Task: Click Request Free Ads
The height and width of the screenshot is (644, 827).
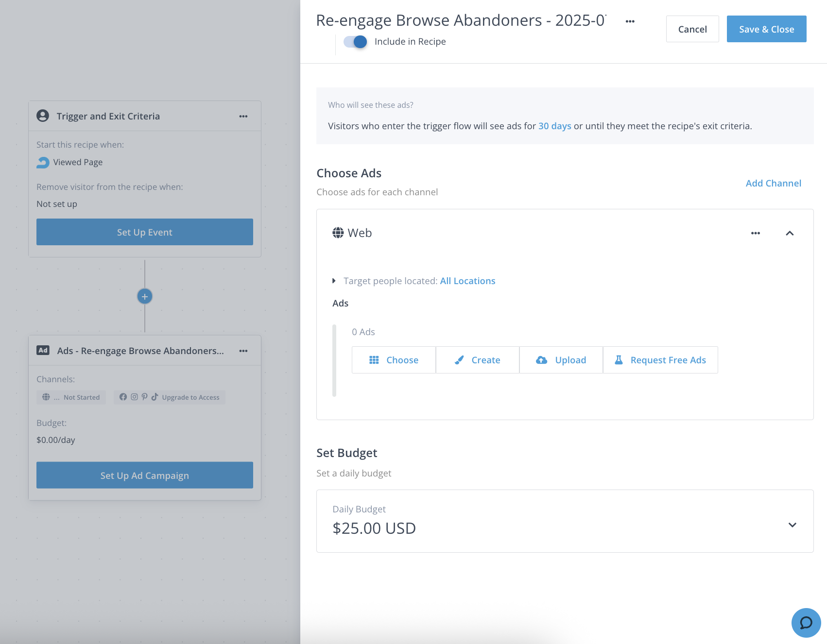Action: (x=660, y=360)
